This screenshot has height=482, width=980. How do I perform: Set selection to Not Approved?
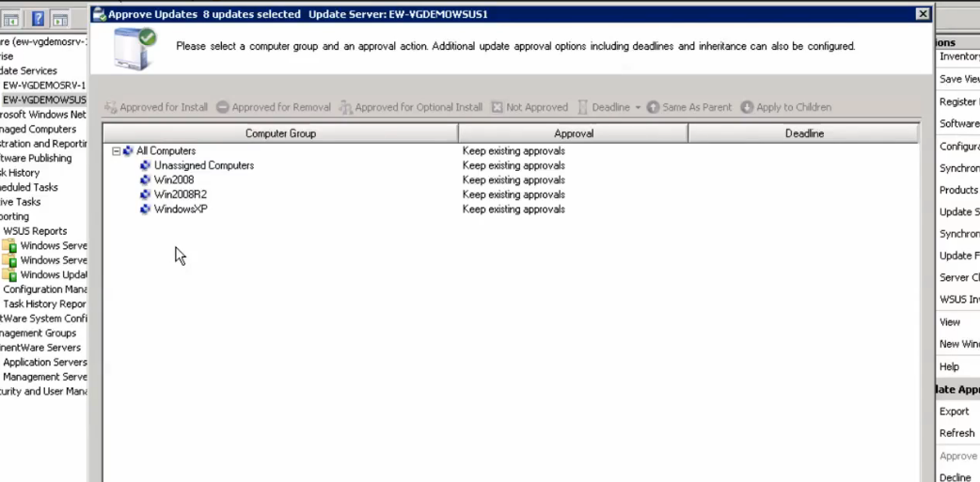point(530,107)
